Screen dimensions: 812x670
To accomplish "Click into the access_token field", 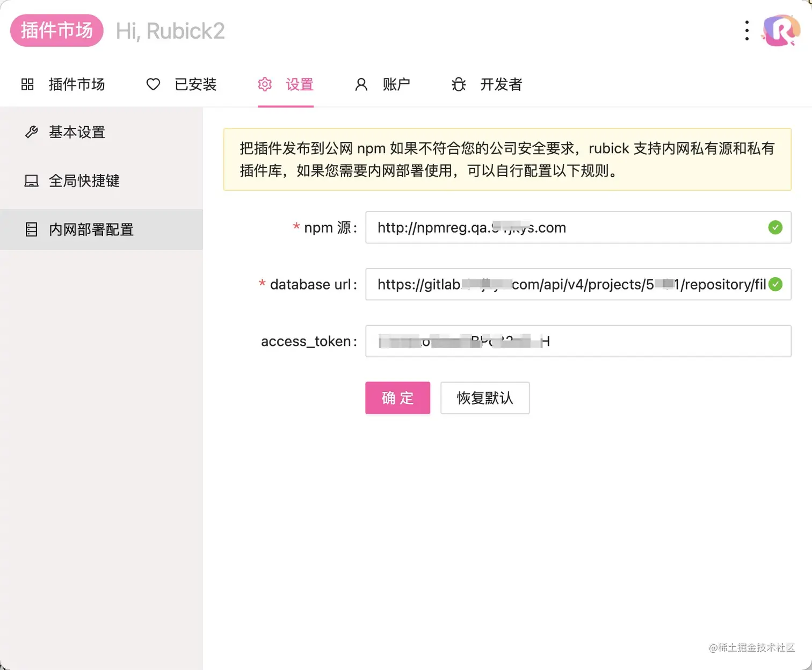I will (578, 341).
